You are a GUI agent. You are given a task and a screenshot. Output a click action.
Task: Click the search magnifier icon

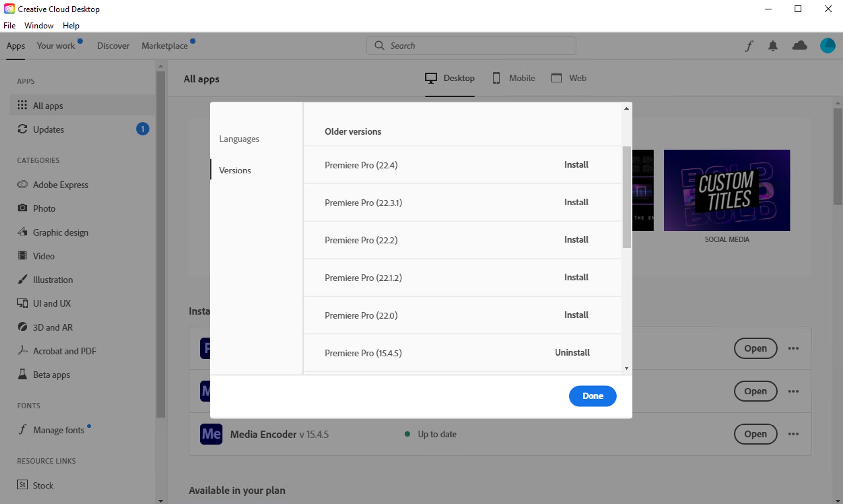(x=379, y=46)
